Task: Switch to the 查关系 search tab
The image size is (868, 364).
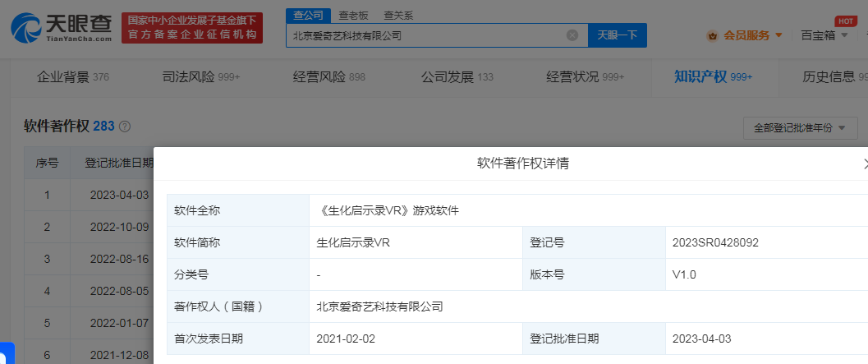Action: click(398, 16)
